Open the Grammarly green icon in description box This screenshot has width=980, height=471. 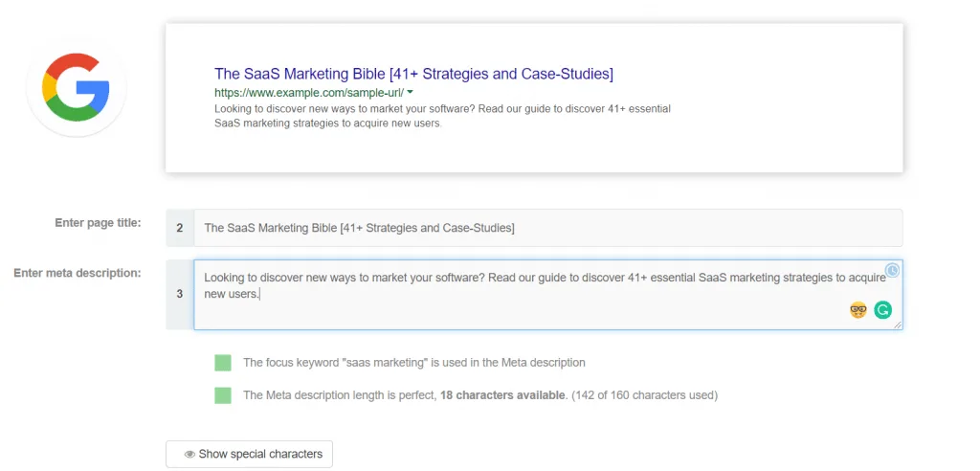(x=882, y=309)
